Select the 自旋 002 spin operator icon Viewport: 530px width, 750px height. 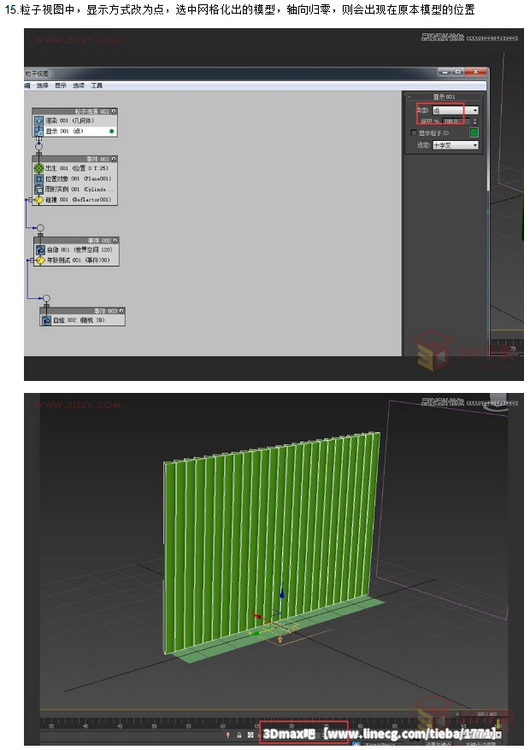[x=46, y=320]
